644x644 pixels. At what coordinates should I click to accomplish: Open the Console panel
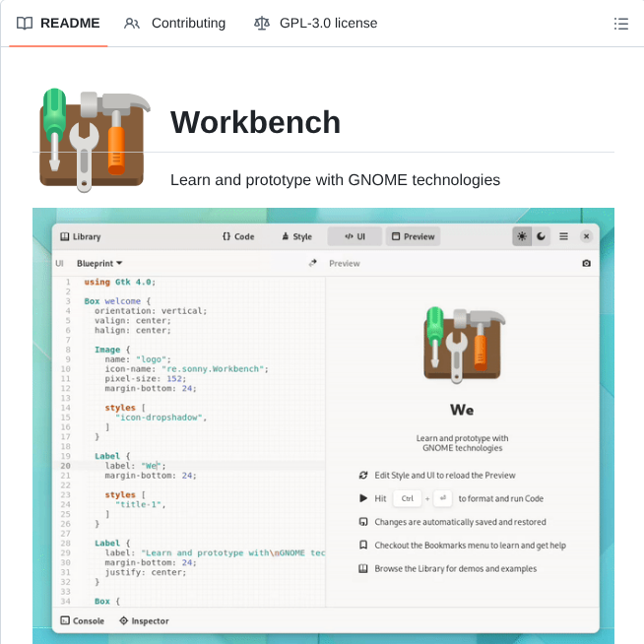pyautogui.click(x=82, y=620)
